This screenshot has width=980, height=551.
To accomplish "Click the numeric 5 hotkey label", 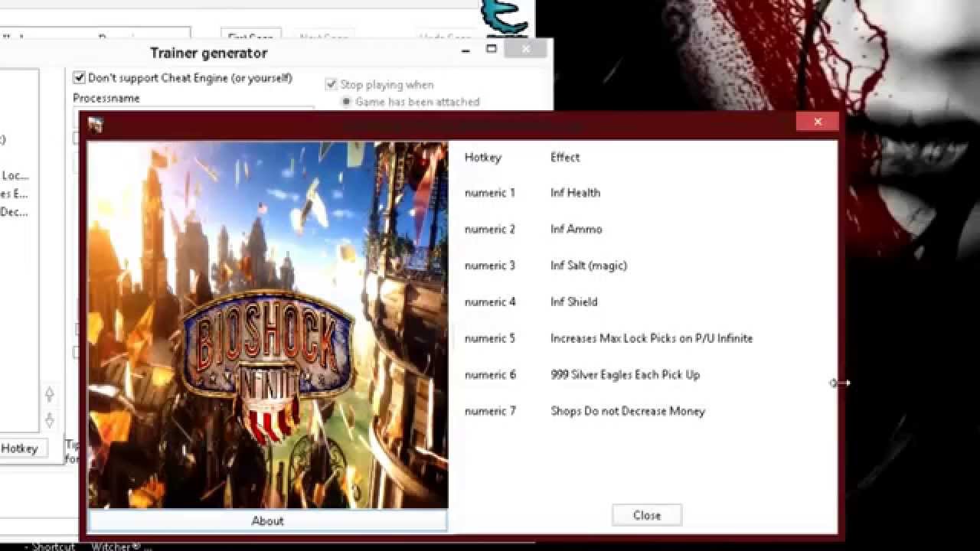I will click(490, 338).
